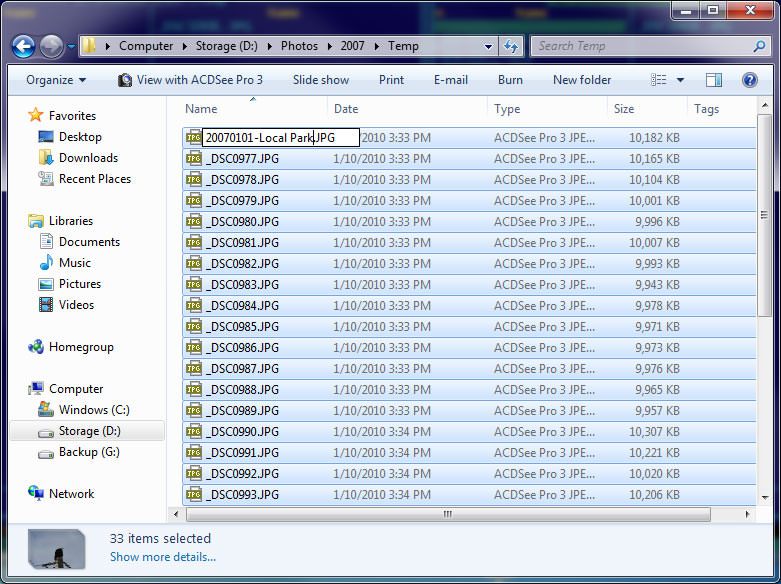Open Backup (G:) drive

pos(89,451)
